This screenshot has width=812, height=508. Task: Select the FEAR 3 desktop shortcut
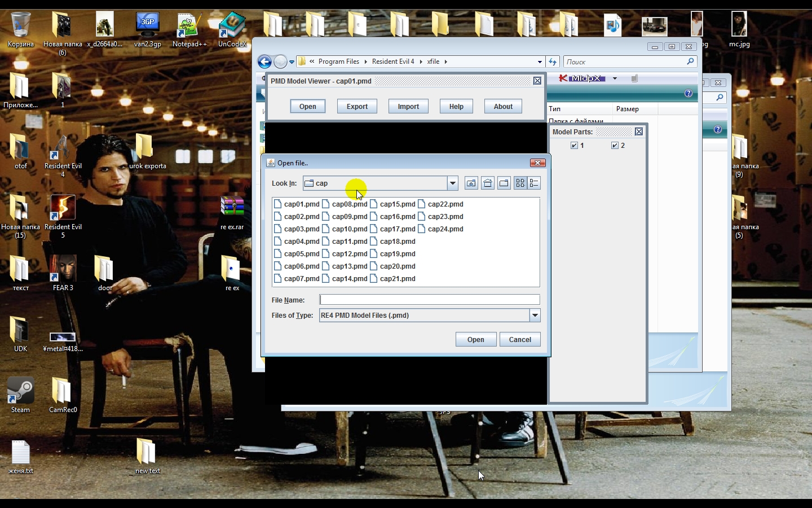click(x=63, y=273)
